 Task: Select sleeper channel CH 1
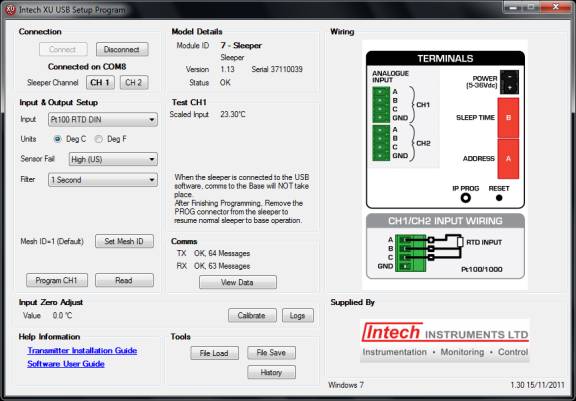100,83
